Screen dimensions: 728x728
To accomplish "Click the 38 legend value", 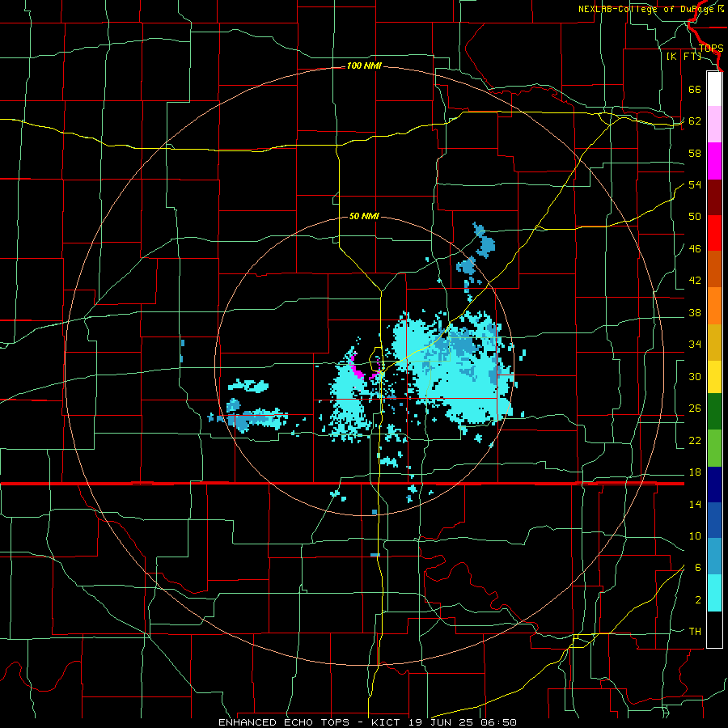I will (695, 313).
